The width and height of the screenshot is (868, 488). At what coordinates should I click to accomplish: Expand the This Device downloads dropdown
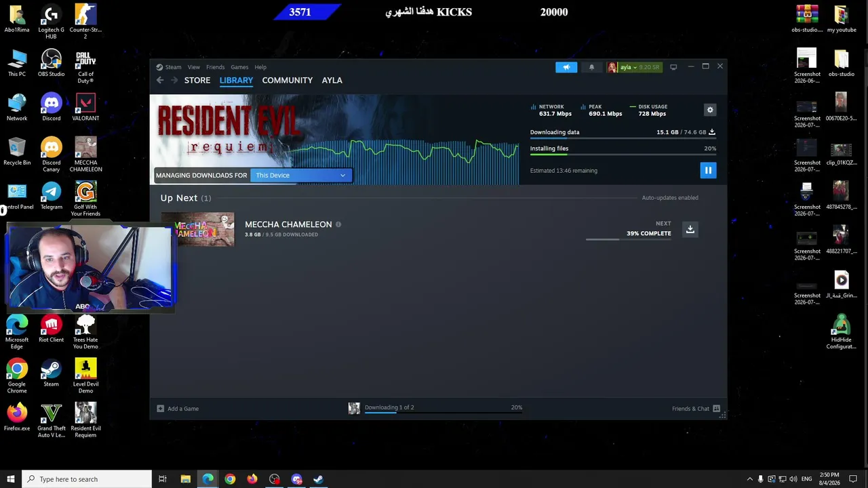click(301, 176)
